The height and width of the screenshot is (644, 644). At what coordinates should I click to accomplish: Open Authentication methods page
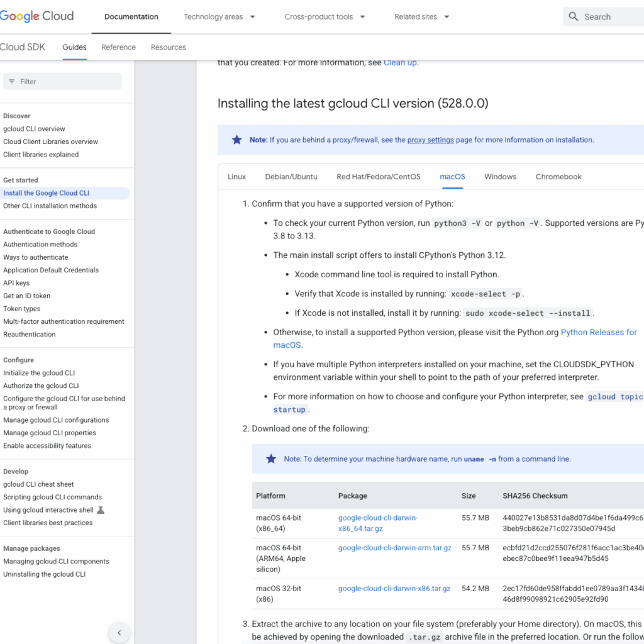(x=40, y=245)
